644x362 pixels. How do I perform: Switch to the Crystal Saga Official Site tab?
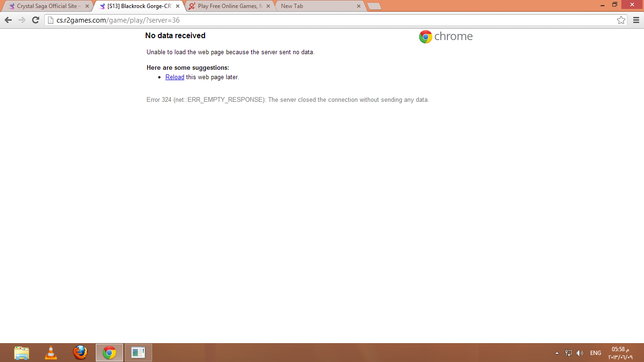click(x=47, y=6)
